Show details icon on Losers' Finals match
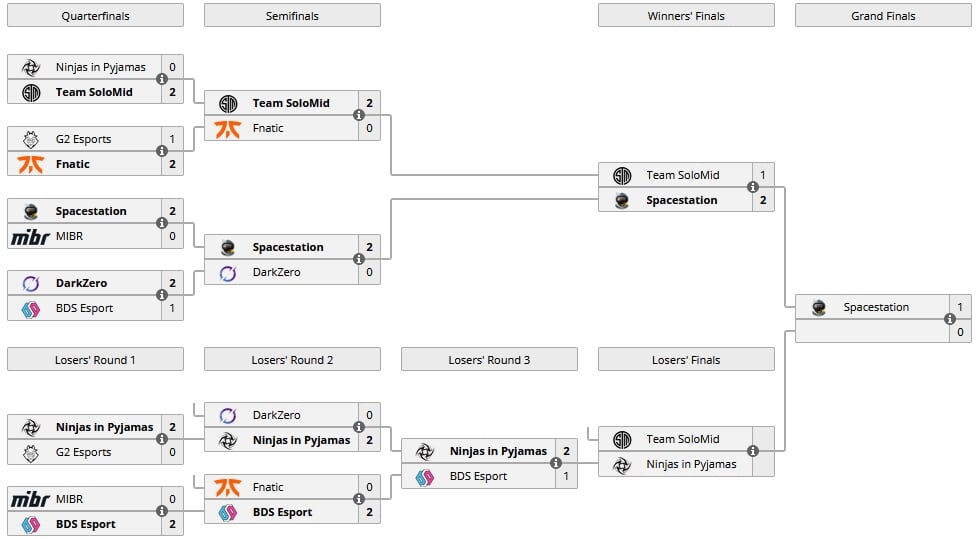 752,451
